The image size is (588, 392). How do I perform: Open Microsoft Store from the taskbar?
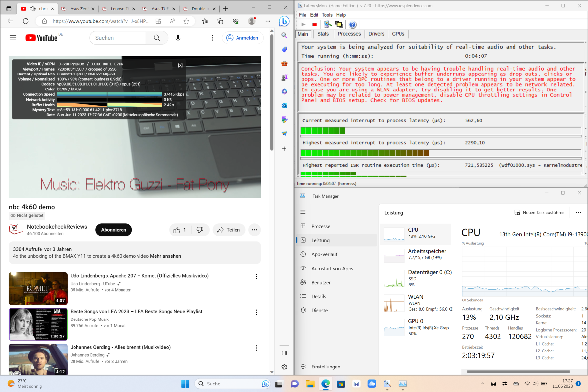pyautogui.click(x=341, y=384)
